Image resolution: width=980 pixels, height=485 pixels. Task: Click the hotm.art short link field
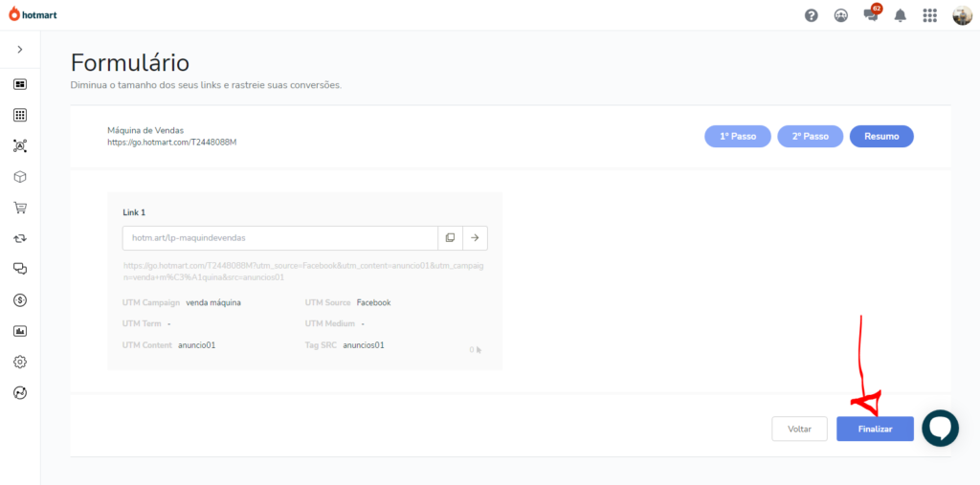[x=279, y=237]
